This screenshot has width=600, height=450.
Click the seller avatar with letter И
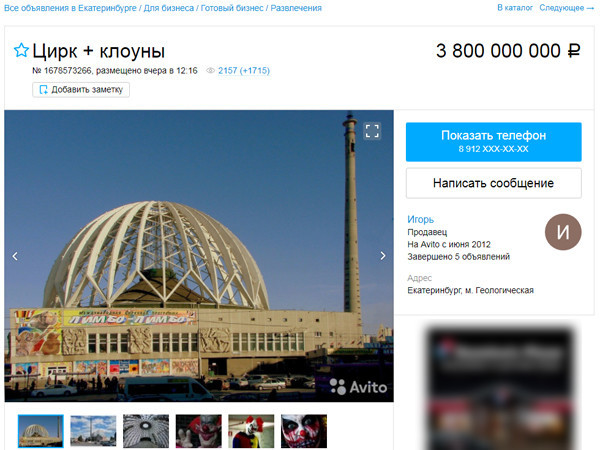[x=563, y=232]
